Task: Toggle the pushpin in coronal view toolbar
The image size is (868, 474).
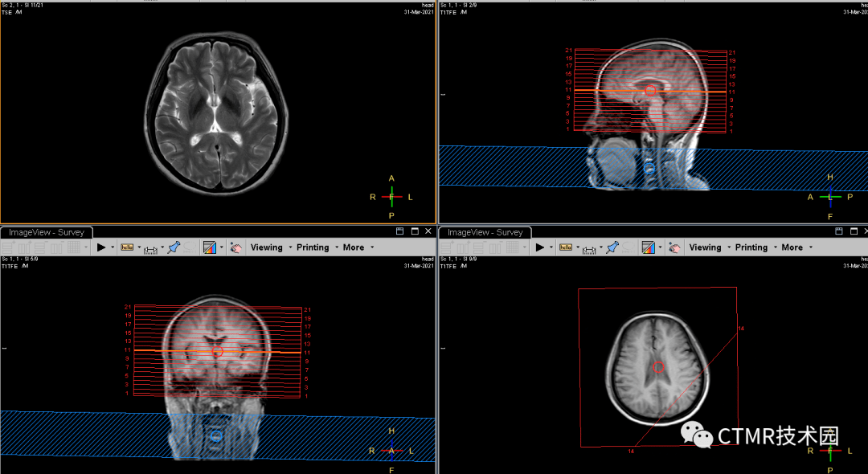Action: click(173, 247)
